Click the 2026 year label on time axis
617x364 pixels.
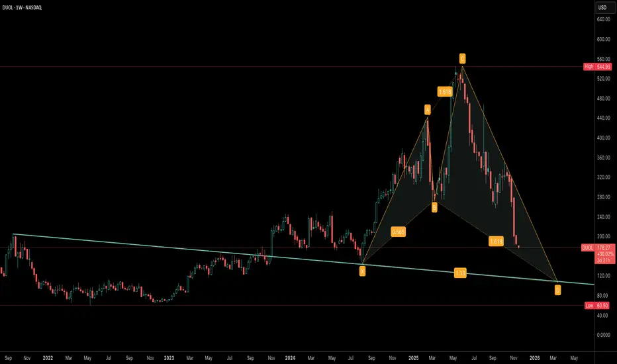click(535, 358)
